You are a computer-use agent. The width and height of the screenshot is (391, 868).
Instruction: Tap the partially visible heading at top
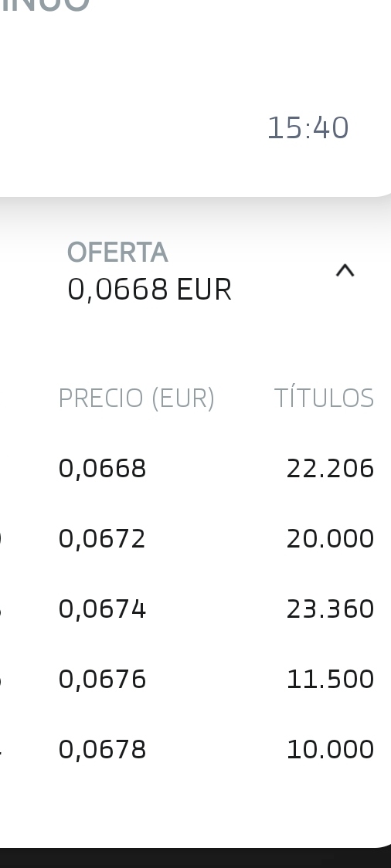44,5
